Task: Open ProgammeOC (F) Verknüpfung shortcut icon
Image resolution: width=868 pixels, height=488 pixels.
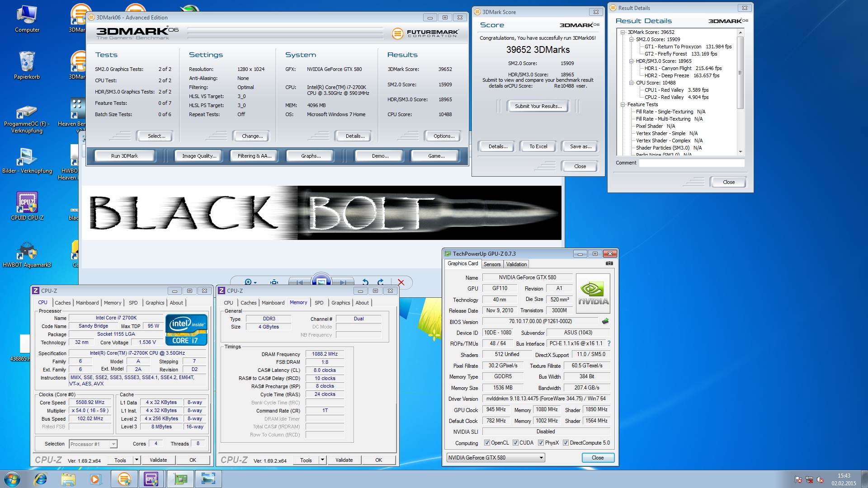Action: pos(27,119)
